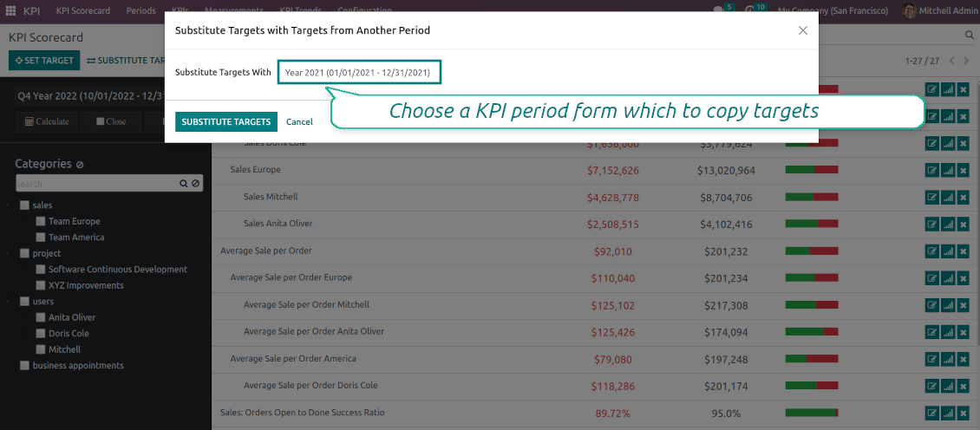Click the magnifier icon in the Categories search box
980x430 pixels.
pyautogui.click(x=184, y=184)
